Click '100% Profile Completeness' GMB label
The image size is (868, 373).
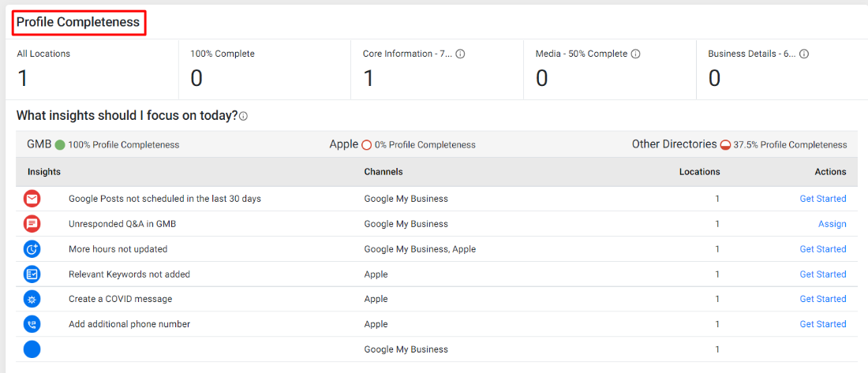(x=124, y=145)
